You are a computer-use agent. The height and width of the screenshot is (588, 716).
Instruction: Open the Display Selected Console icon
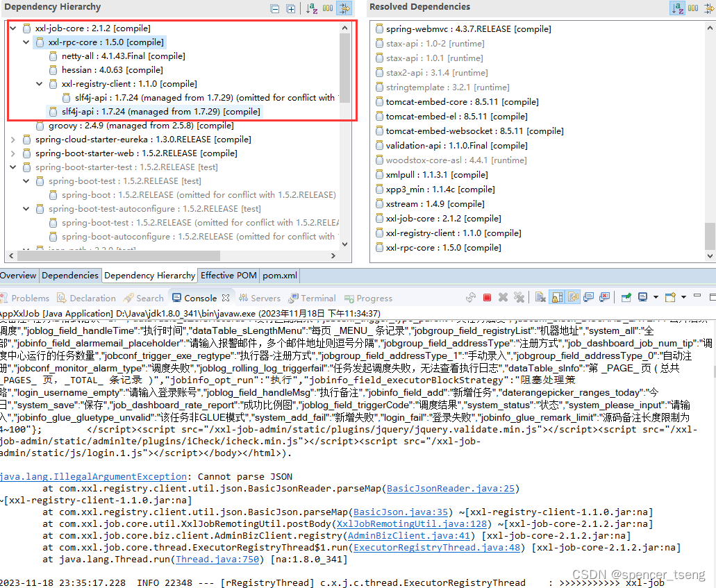click(x=643, y=297)
